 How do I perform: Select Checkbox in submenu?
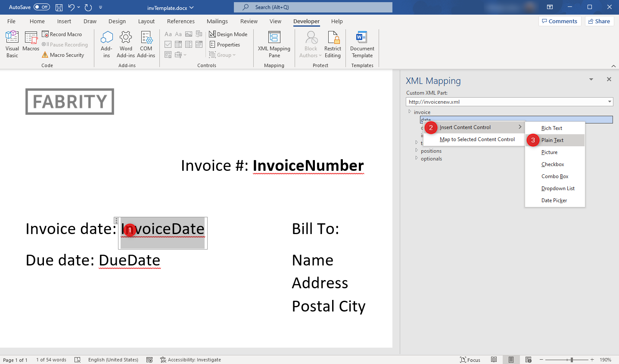555,164
